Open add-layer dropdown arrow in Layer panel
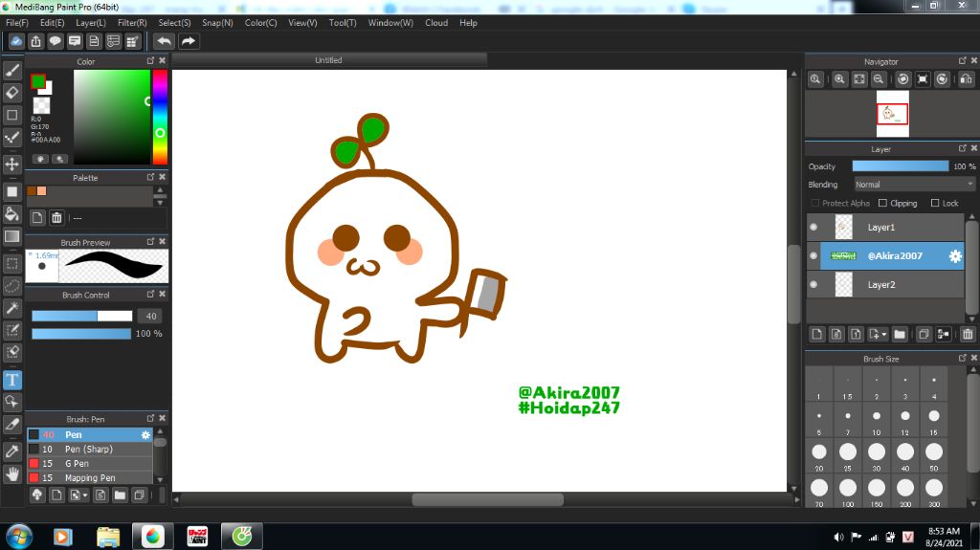This screenshot has width=980, height=550. [x=884, y=335]
